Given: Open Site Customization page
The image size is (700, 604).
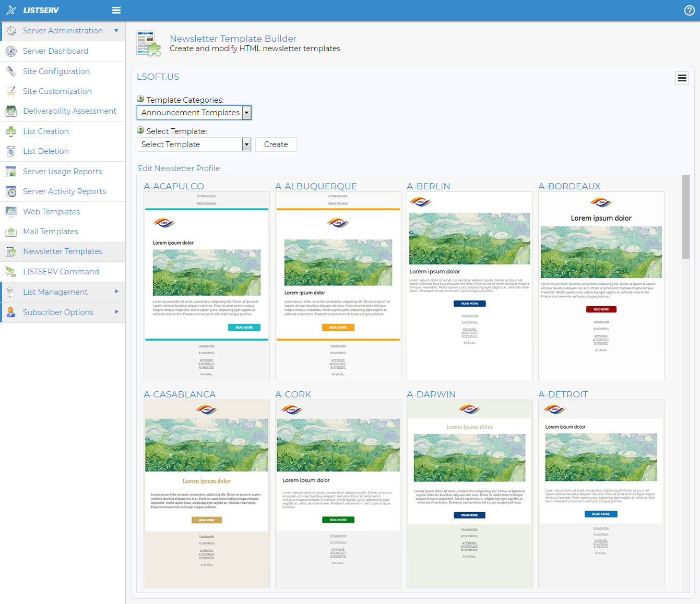Looking at the screenshot, I should [57, 91].
